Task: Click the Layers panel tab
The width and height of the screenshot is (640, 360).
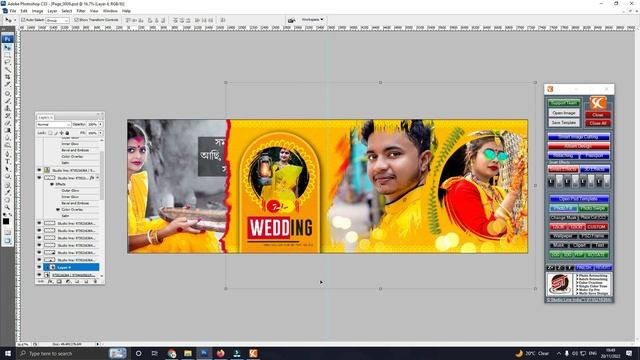Action: [x=44, y=117]
